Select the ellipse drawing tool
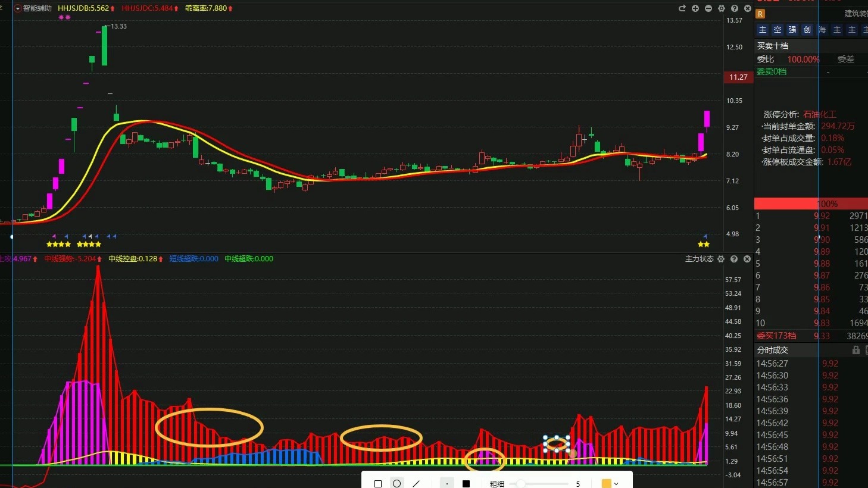 [397, 483]
